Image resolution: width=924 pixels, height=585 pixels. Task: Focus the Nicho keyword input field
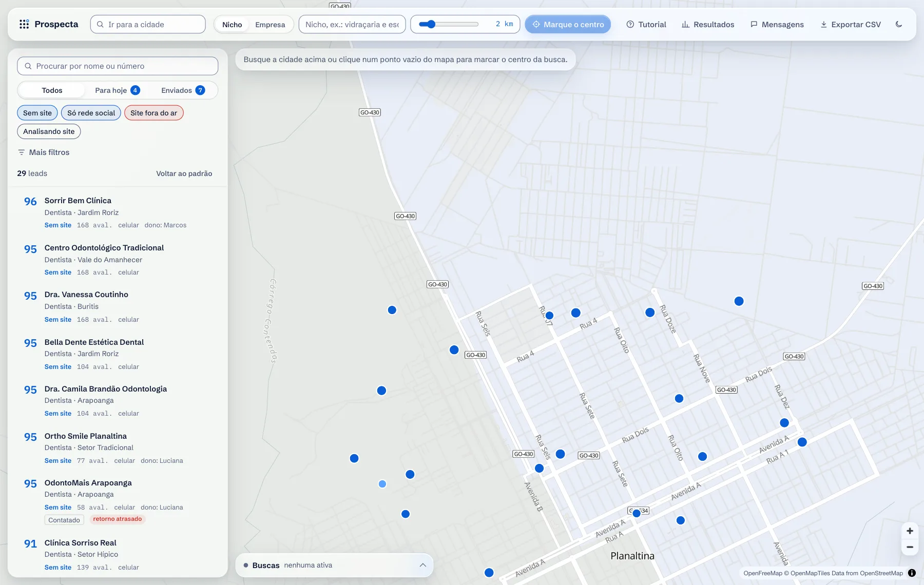[x=352, y=24]
